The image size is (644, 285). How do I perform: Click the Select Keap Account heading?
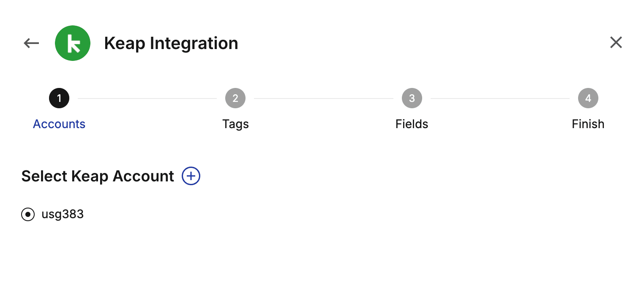[x=98, y=176]
